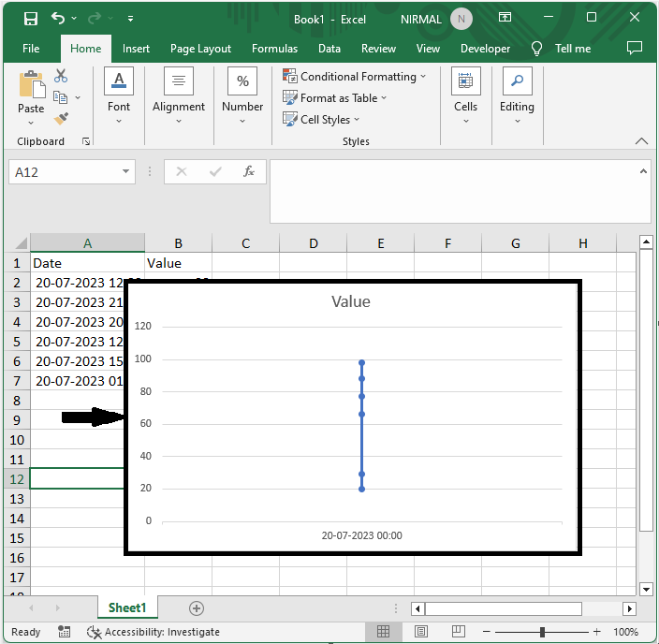
Task: Open the Review tab
Action: (x=378, y=49)
